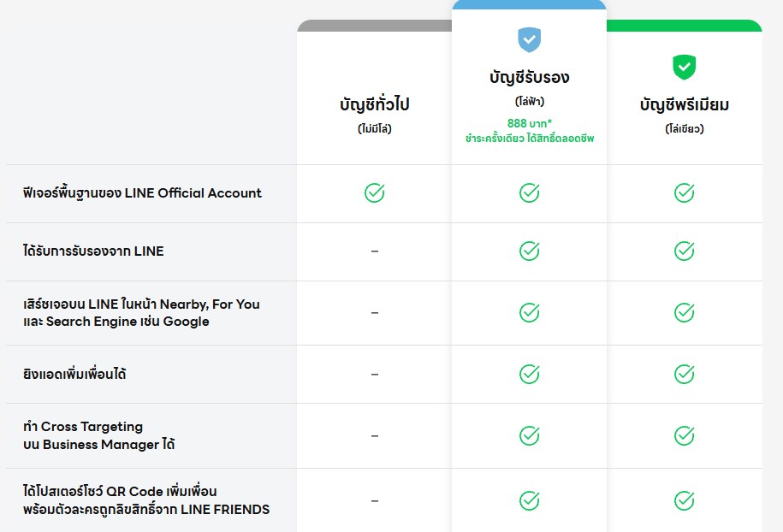This screenshot has width=783, height=532.
Task: Click the บัญชีพรีเมียม column heading
Action: [x=684, y=104]
